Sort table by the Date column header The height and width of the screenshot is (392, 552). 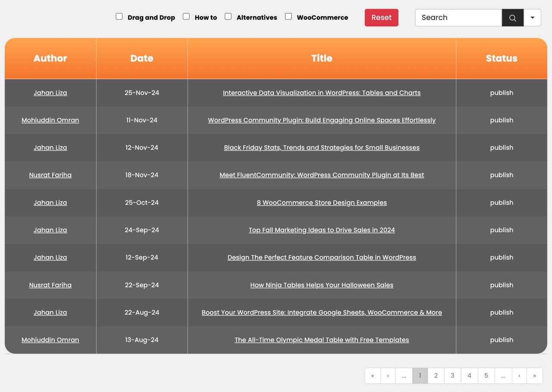142,58
